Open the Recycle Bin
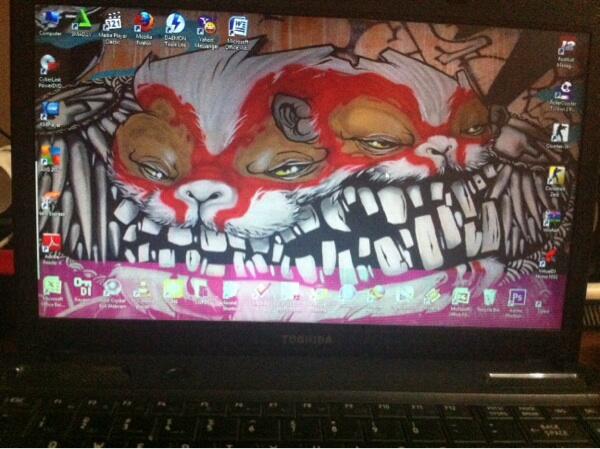The height and width of the screenshot is (449, 600). point(488,301)
